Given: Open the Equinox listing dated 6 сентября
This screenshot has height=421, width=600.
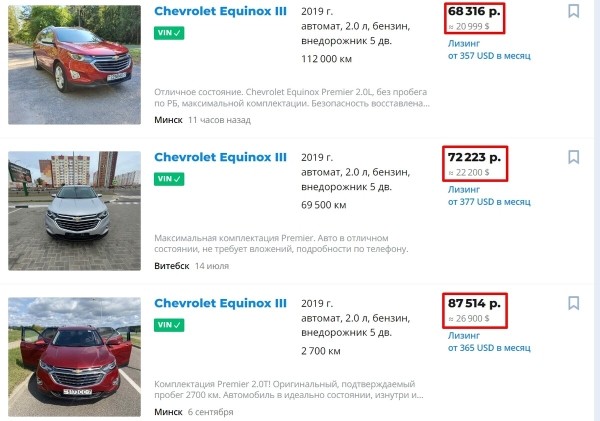Looking at the screenshot, I should point(220,303).
